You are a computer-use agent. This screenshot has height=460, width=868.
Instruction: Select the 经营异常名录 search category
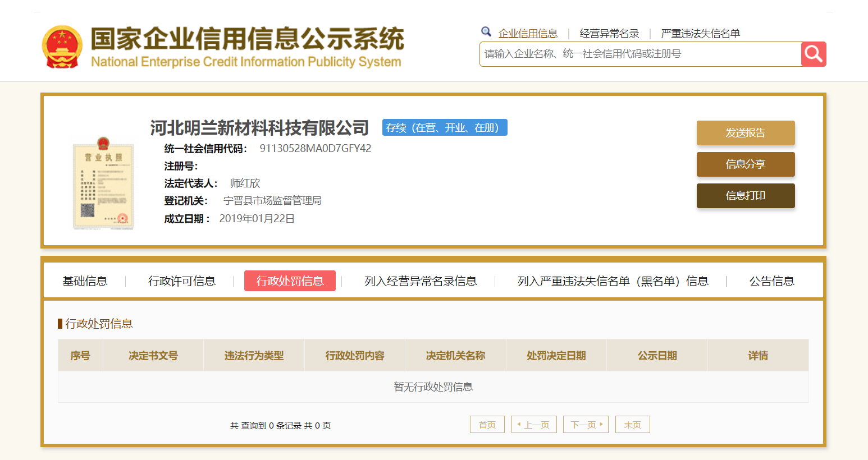point(609,34)
